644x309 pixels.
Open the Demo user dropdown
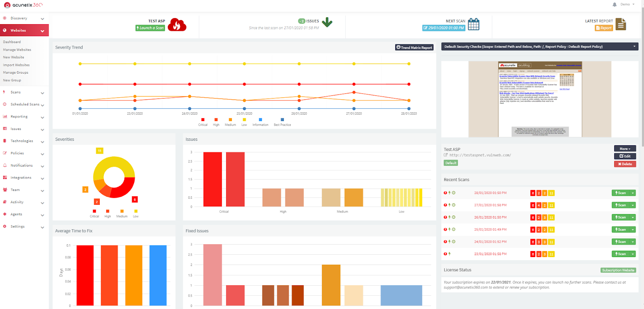[x=627, y=4]
